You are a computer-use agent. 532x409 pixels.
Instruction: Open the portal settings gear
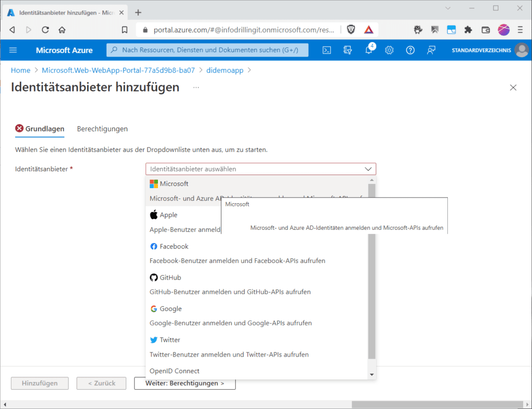click(x=389, y=50)
